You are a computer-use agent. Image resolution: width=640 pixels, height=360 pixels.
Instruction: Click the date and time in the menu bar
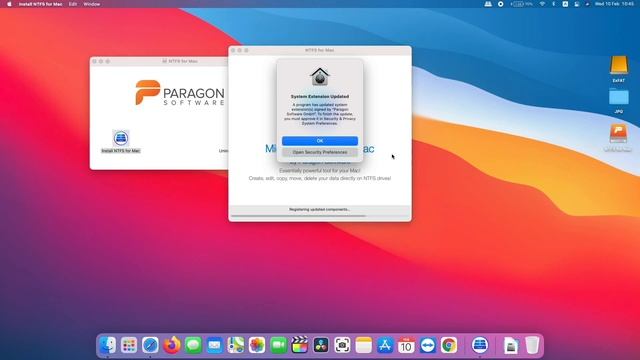[x=614, y=4]
